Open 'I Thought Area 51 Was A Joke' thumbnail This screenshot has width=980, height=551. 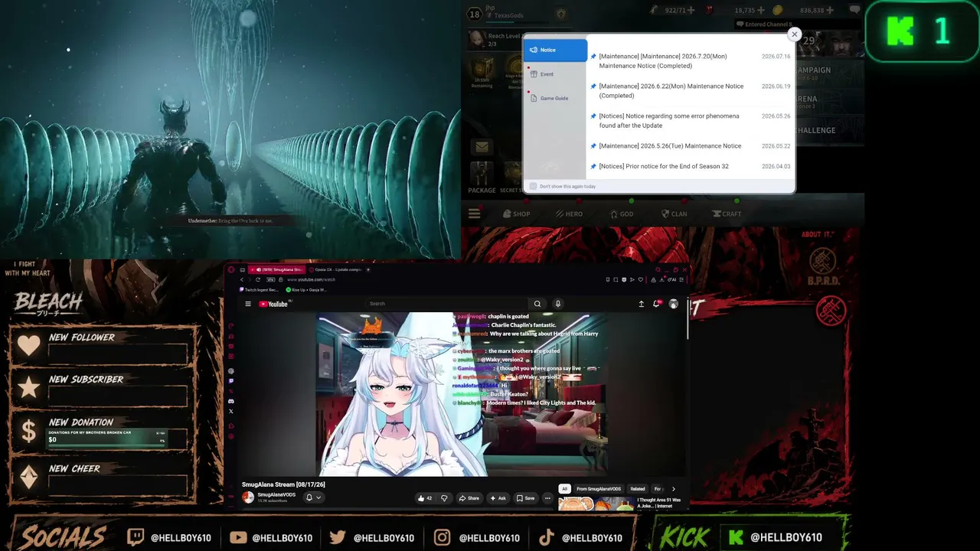[597, 504]
